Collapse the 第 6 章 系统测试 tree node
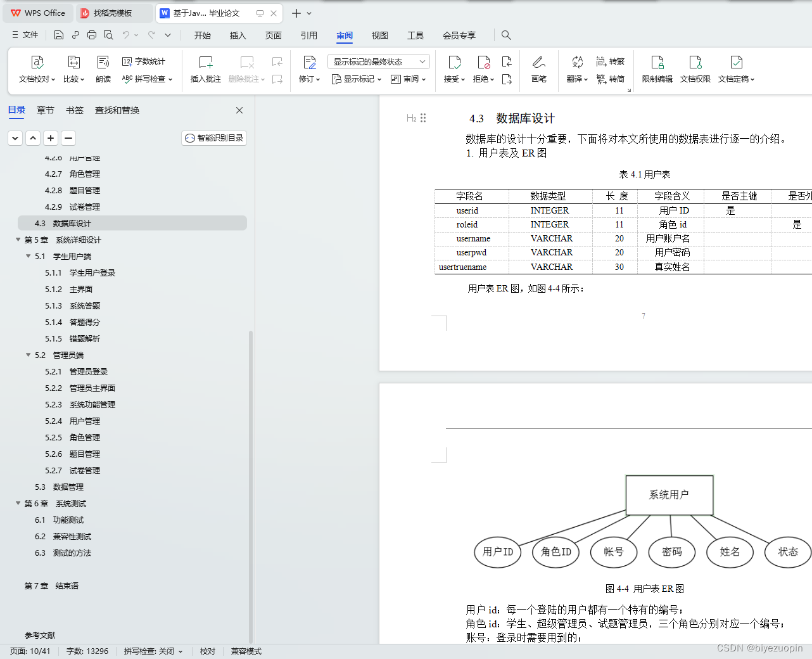This screenshot has height=659, width=812. [x=18, y=503]
